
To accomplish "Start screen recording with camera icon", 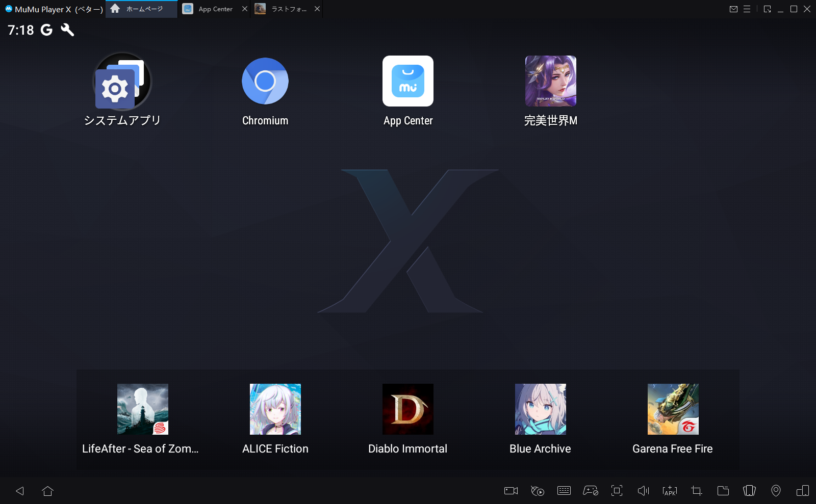I will (x=511, y=491).
